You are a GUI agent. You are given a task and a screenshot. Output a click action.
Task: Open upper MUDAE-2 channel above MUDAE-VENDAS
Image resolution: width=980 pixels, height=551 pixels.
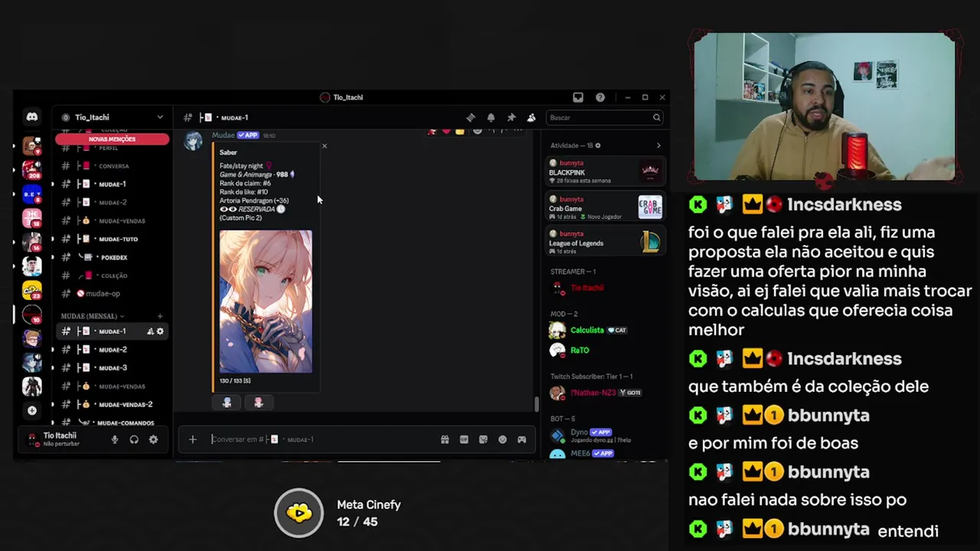pos(113,203)
